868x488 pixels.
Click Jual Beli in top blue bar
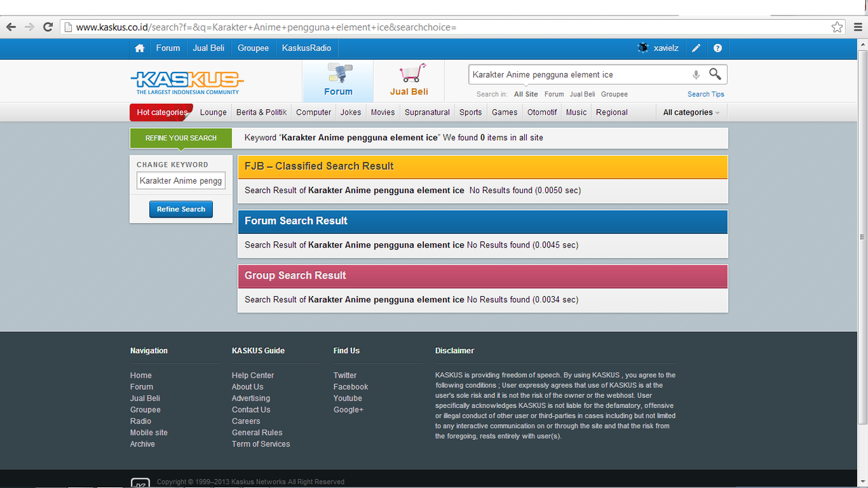[x=209, y=48]
